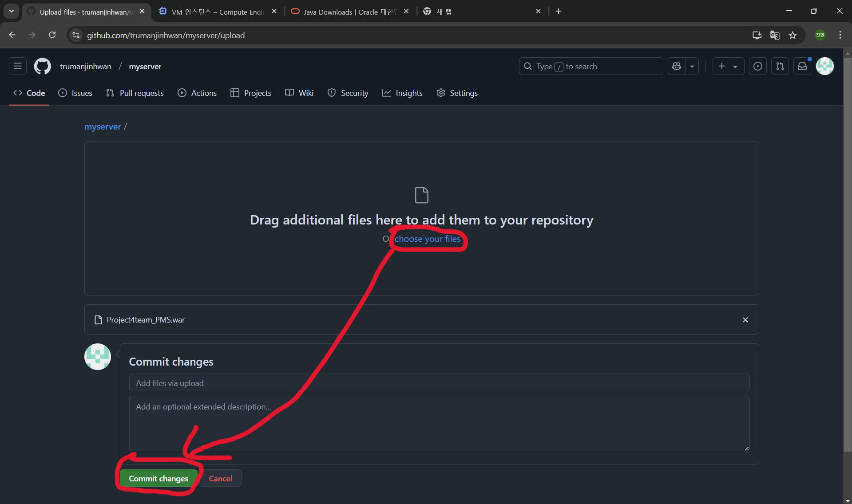The height and width of the screenshot is (504, 852).
Task: Click the browser reload button
Action: tap(52, 35)
